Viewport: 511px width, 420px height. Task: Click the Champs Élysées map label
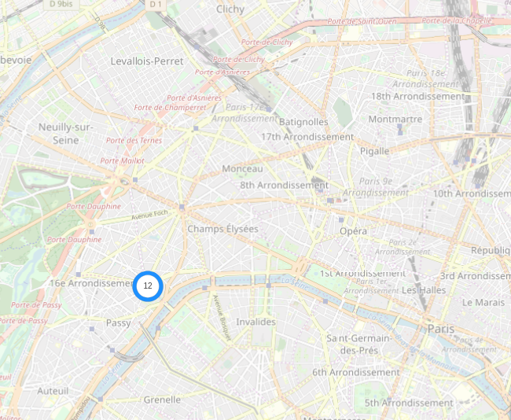223,229
